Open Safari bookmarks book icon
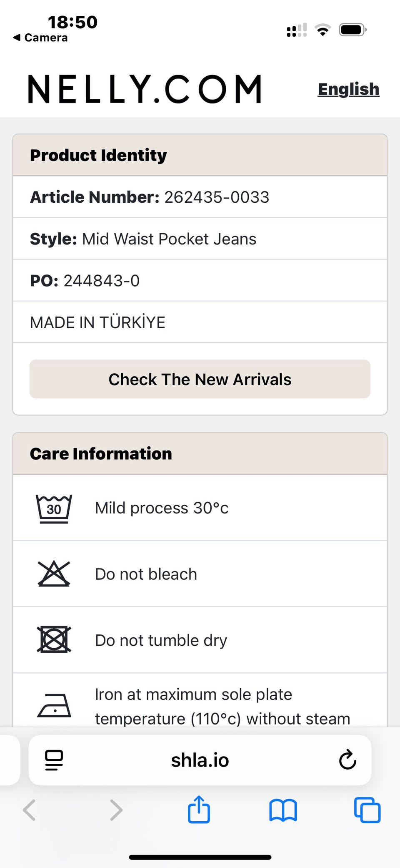400x868 pixels. coord(283,810)
